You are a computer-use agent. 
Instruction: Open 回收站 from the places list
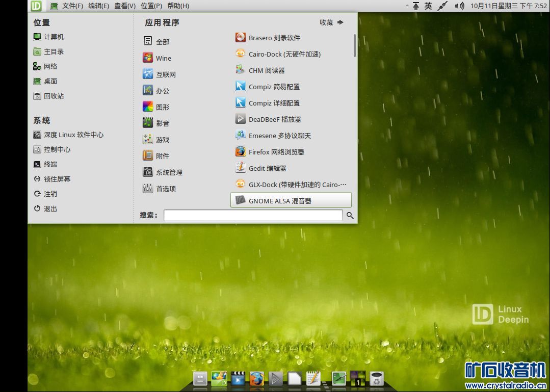[49, 96]
